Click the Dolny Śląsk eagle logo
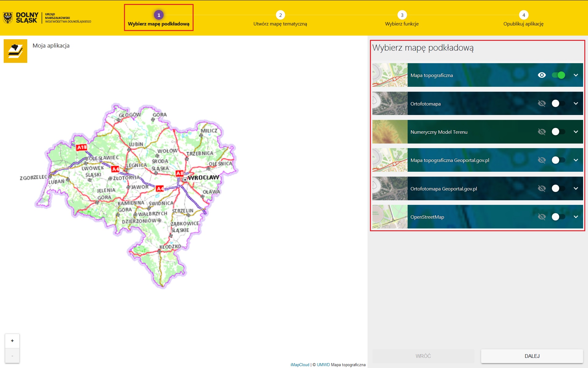 8,18
